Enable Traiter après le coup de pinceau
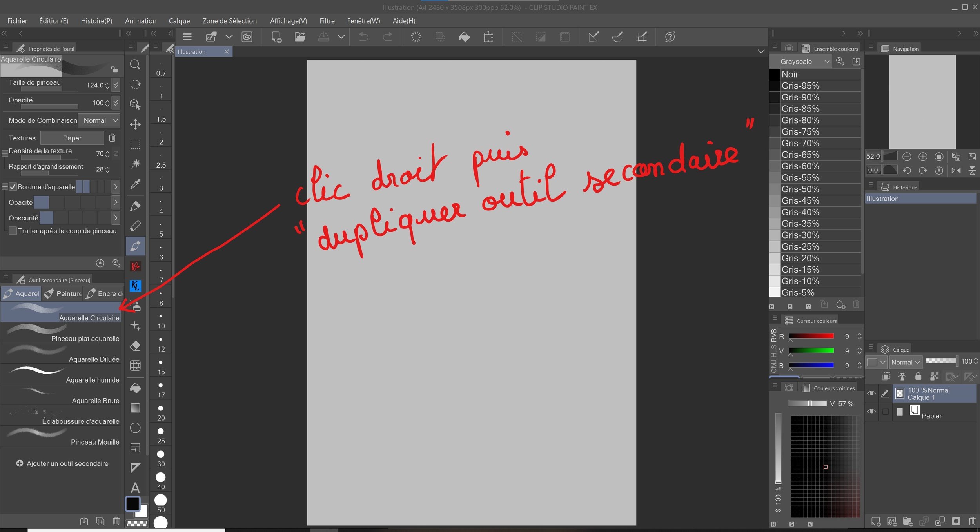 [13, 231]
